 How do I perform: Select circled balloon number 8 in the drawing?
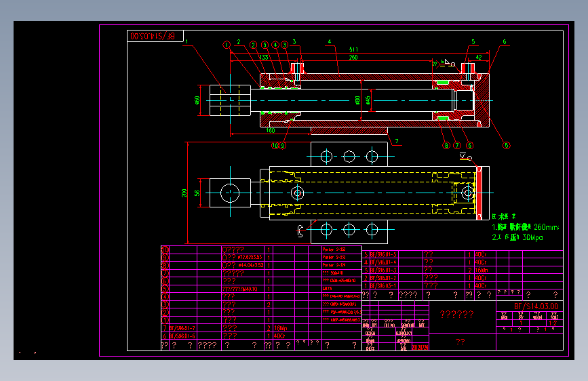[x=446, y=146]
